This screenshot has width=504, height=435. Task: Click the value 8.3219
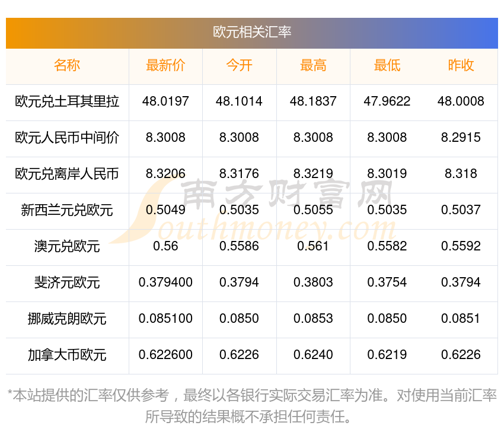(313, 174)
